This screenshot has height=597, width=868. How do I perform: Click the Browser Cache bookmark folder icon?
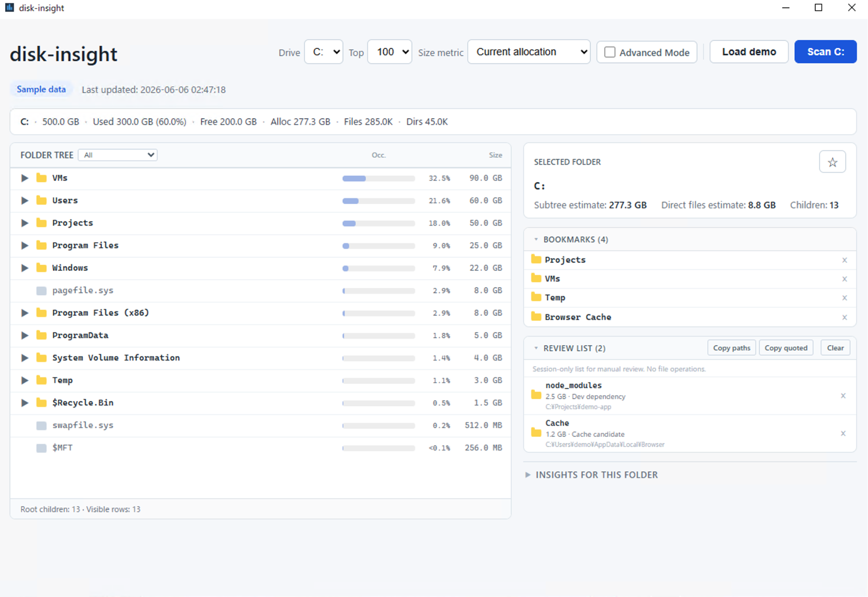536,317
